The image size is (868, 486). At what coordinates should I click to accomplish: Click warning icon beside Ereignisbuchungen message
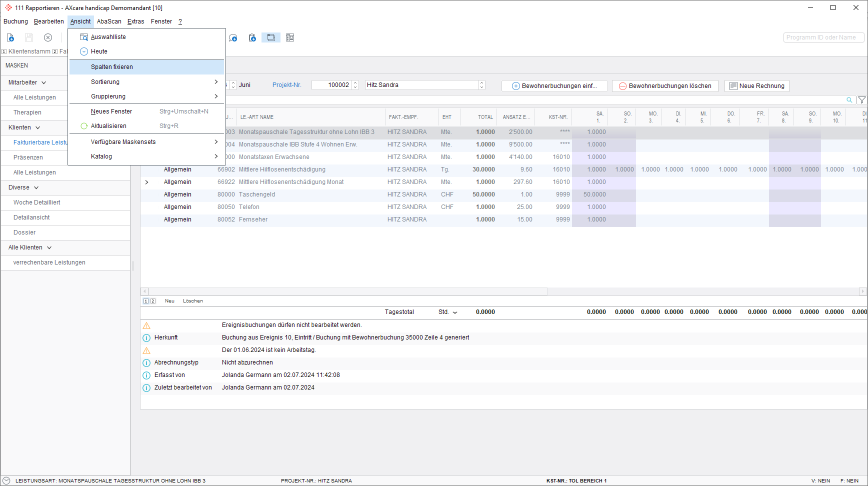pos(146,325)
